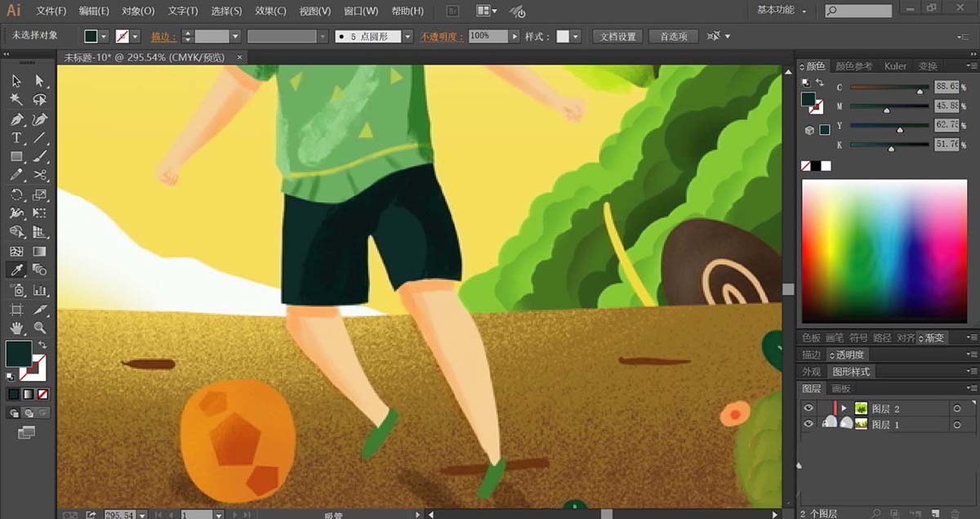Viewport: 980px width, 519px height.
Task: Open the 基本功能 workspace switcher
Action: 781,10
